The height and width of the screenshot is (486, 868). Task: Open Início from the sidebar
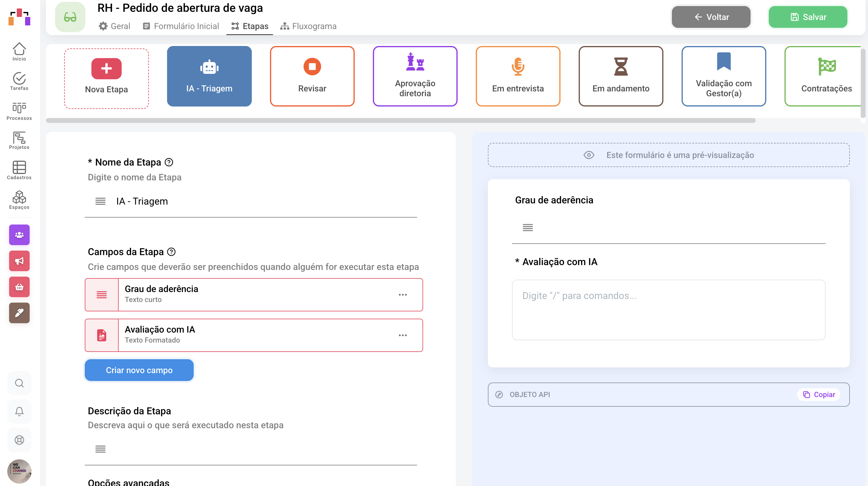point(19,51)
